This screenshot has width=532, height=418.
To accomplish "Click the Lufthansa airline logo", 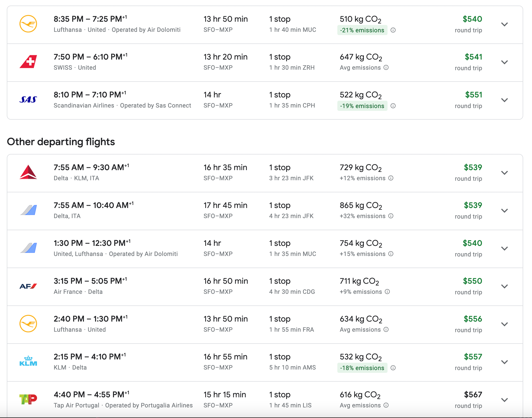I will coord(28,24).
